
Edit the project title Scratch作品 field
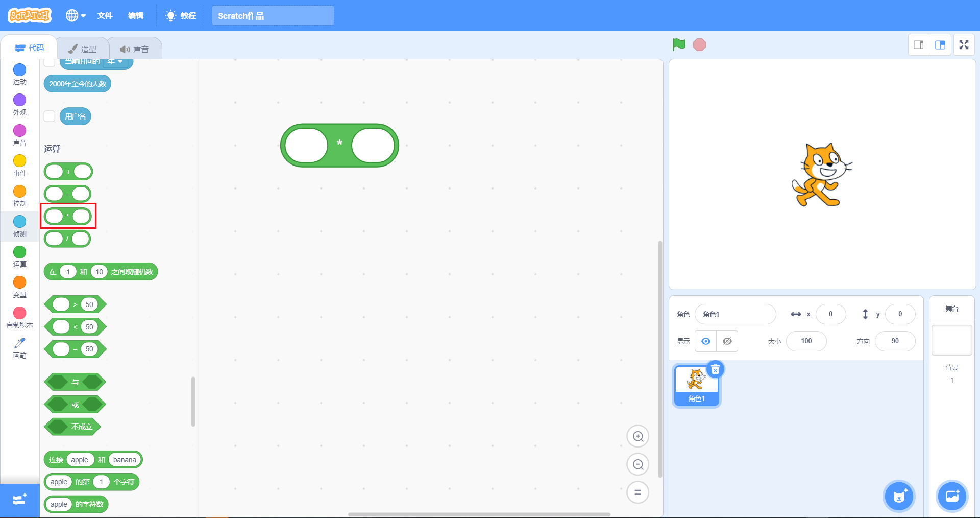273,16
